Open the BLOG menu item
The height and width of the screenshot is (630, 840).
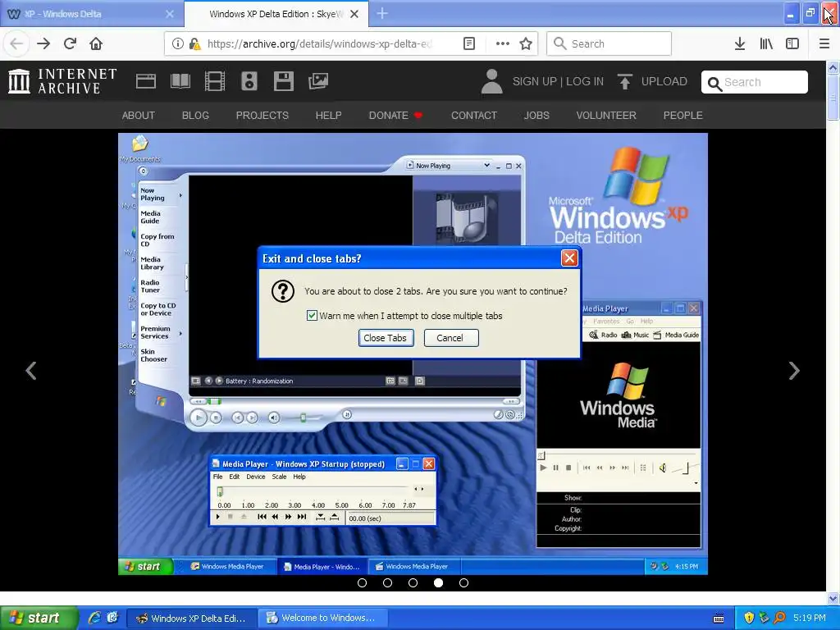(x=195, y=115)
